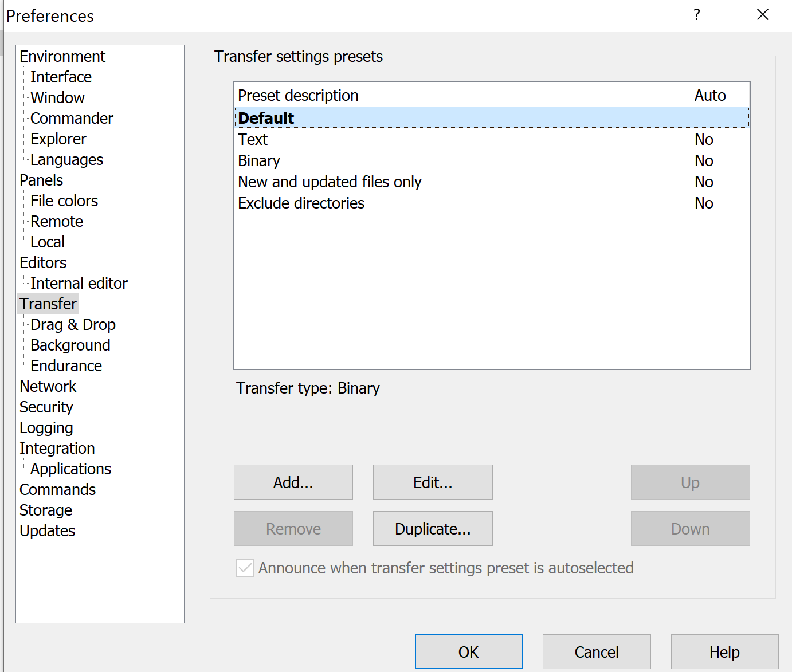
Task: Go to the Endurance settings page
Action: 66,366
